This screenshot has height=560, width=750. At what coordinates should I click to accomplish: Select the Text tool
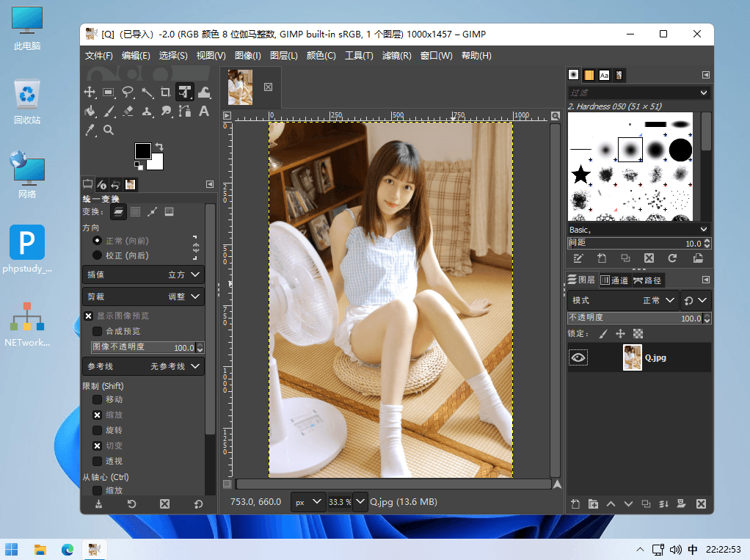tap(204, 111)
